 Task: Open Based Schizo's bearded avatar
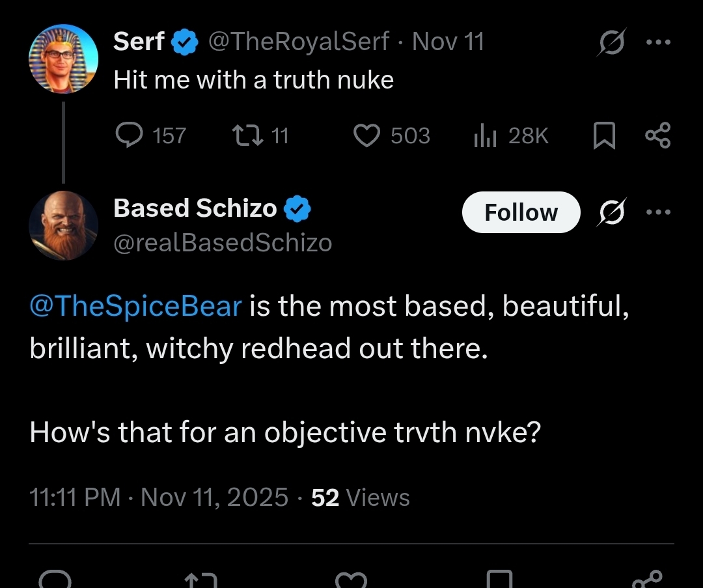pos(63,226)
